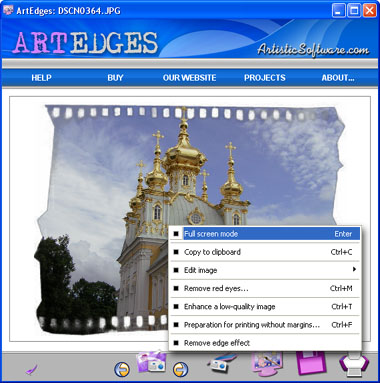Click the monitor with paintbrush icon
This screenshot has width=380, height=383.
[268, 363]
